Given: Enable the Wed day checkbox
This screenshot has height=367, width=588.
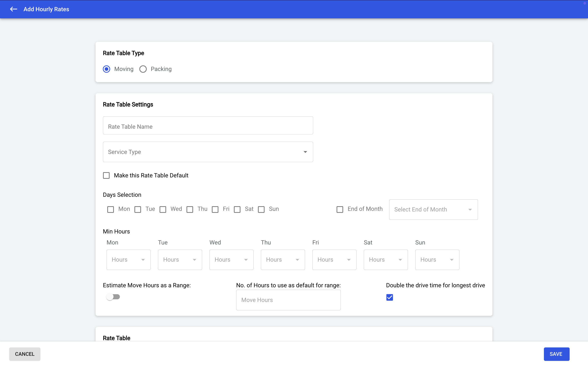Looking at the screenshot, I should (163, 209).
